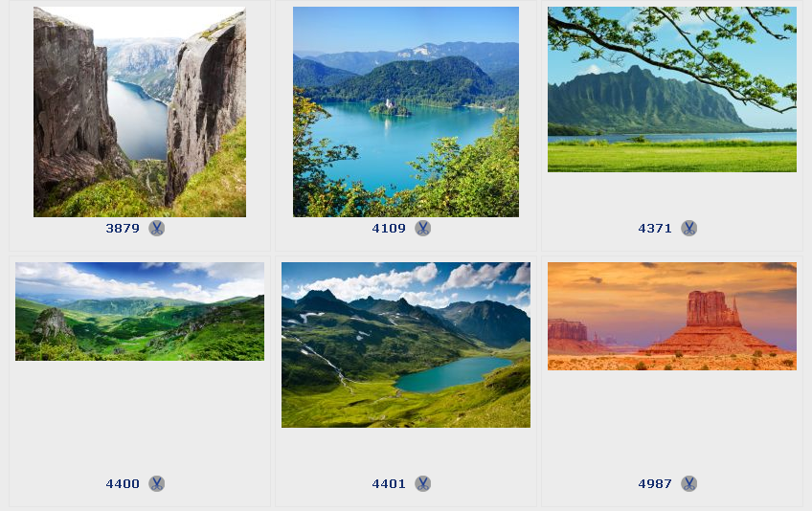
Task: Click the scissors icon beside 4109
Action: 422,229
